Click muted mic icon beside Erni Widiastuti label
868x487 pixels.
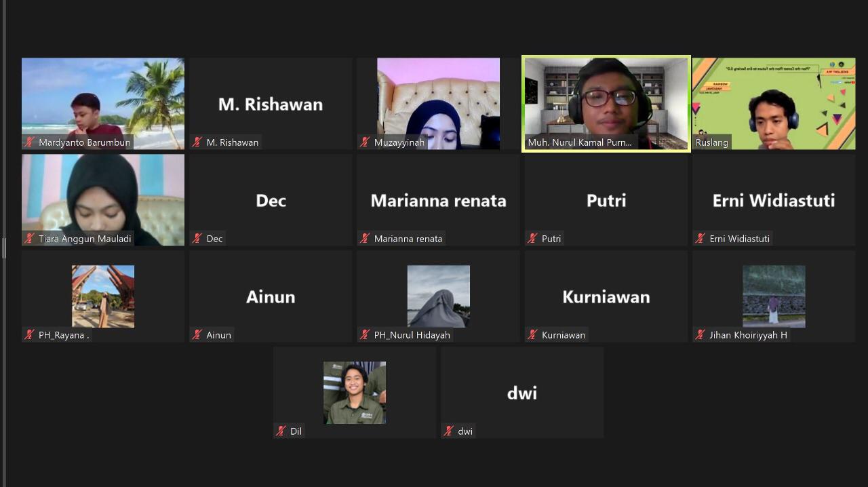click(x=701, y=239)
